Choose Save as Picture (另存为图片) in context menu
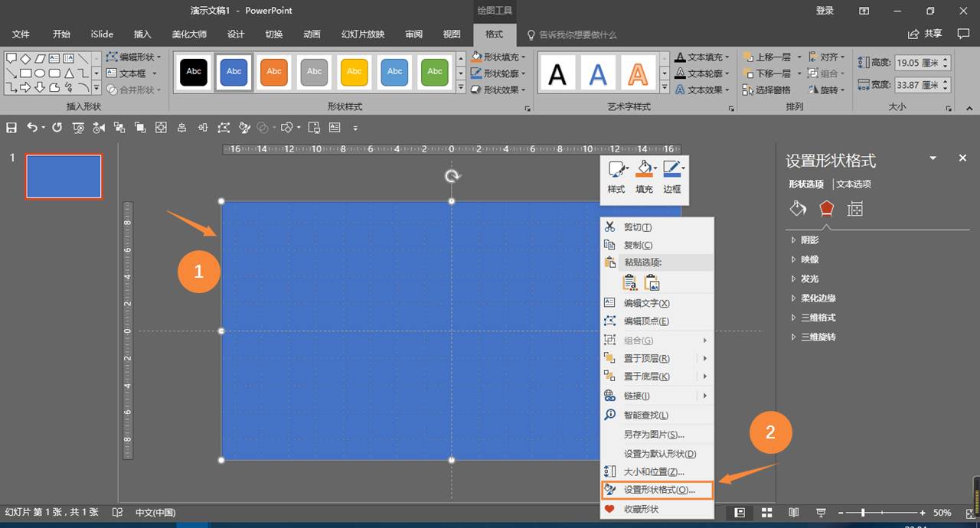980x528 pixels. point(657,435)
